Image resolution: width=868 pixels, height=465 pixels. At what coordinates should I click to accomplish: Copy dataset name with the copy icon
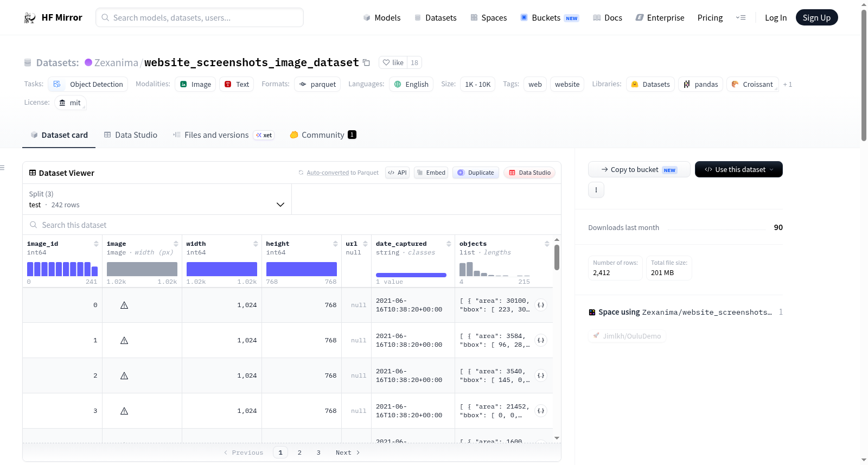coord(366,62)
